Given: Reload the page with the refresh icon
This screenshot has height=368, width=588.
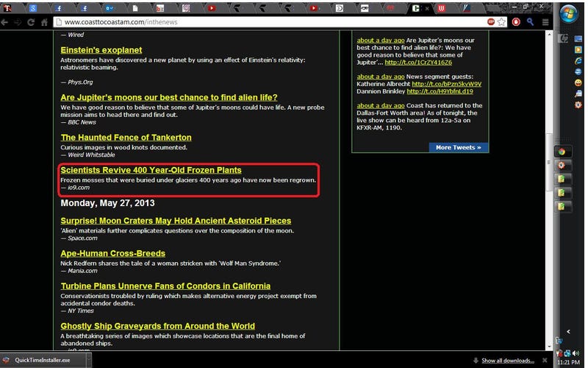Looking at the screenshot, I should point(31,22).
